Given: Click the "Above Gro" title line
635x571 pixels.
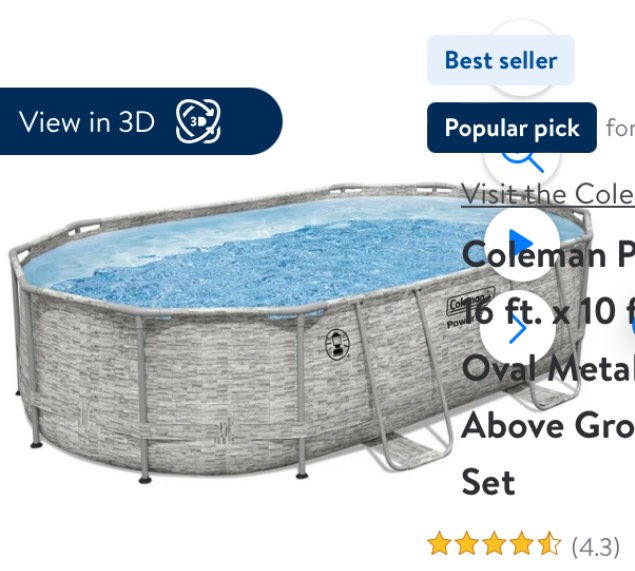Looking at the screenshot, I should pyautogui.click(x=548, y=426).
